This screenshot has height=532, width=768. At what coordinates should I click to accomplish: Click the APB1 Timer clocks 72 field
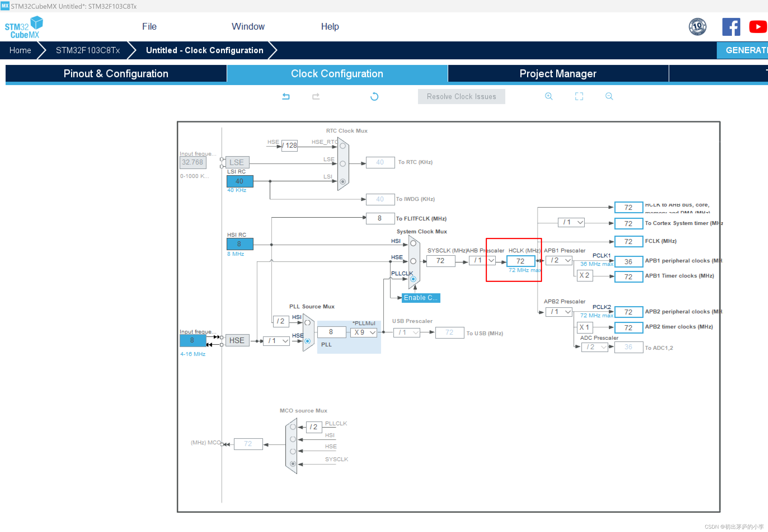(x=628, y=277)
